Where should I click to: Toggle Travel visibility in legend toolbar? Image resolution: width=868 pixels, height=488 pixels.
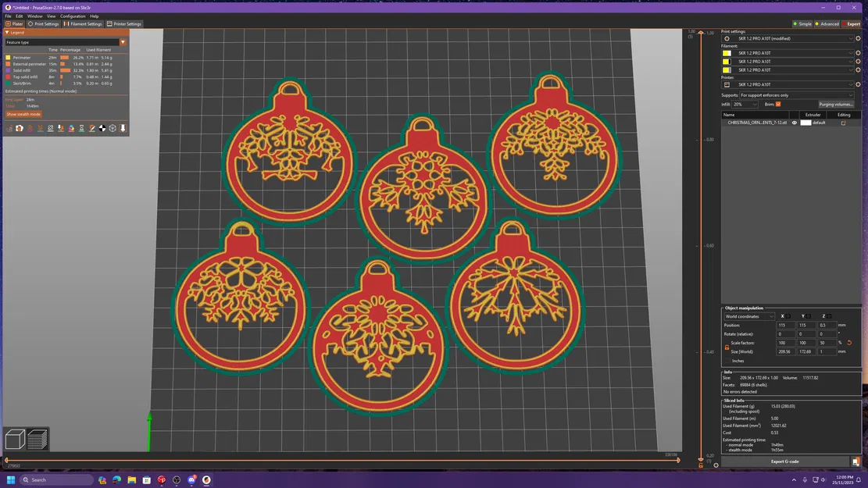tap(9, 128)
